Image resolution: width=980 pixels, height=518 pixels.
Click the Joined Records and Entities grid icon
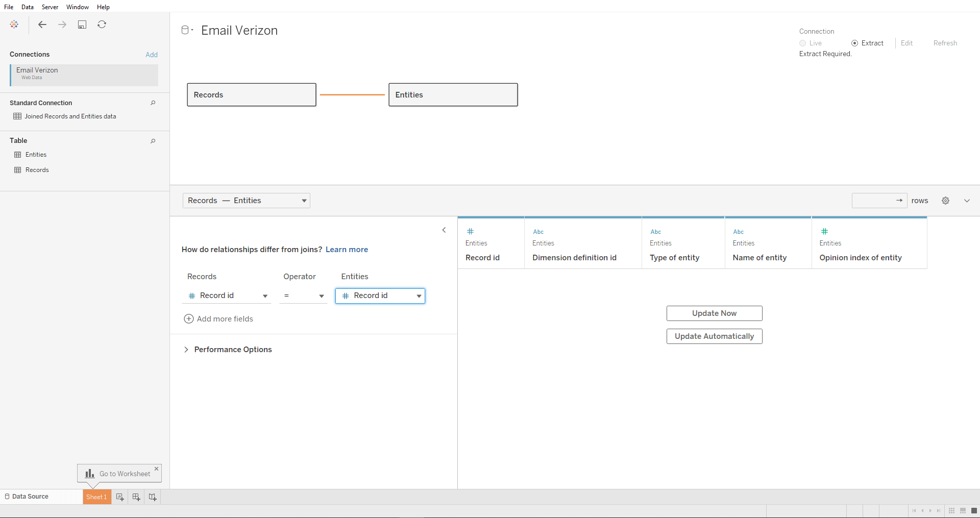[x=17, y=116]
